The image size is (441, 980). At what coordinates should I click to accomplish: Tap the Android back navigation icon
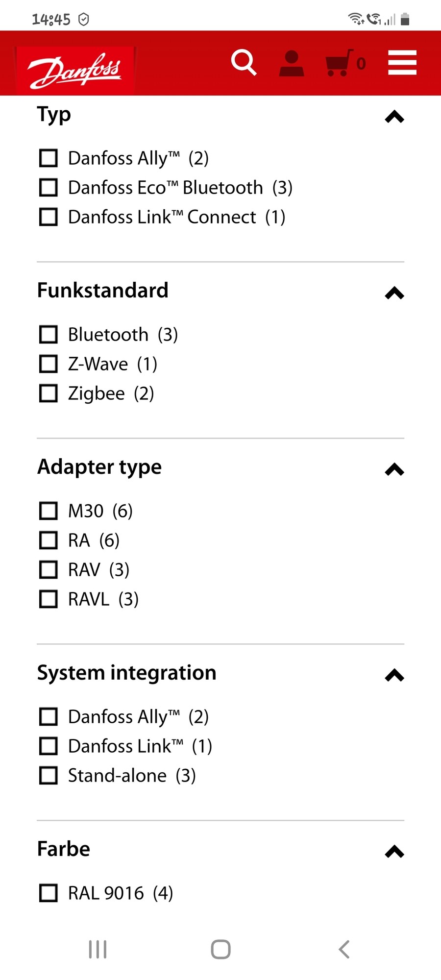tap(344, 949)
